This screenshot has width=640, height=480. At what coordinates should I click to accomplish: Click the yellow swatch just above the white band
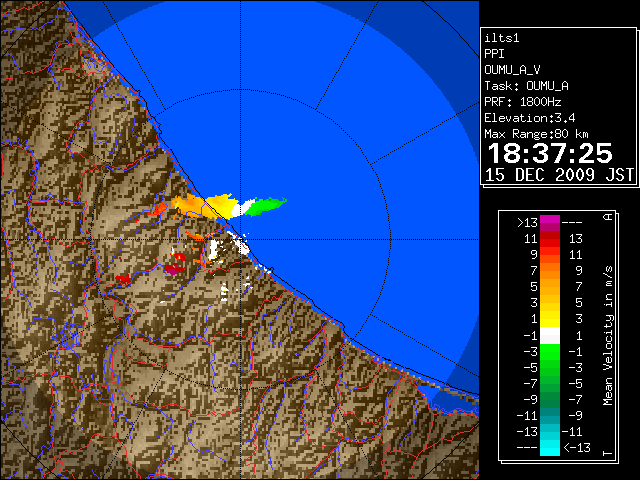pyautogui.click(x=550, y=319)
